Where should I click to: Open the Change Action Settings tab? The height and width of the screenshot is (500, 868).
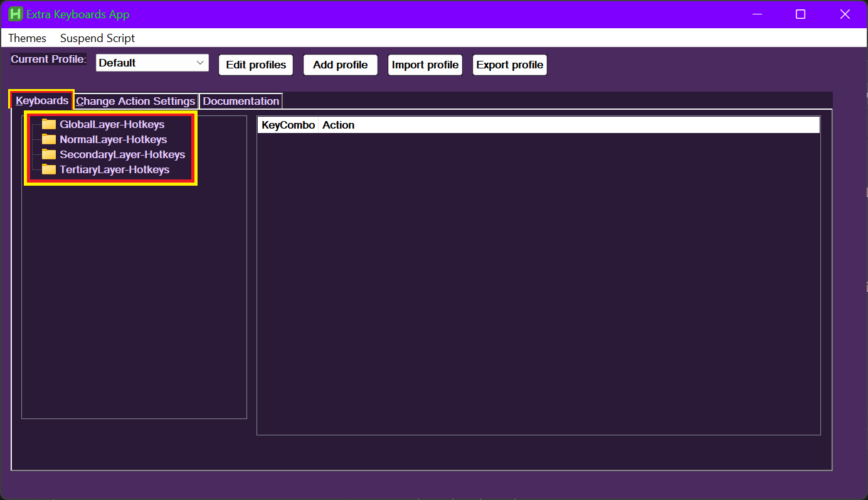[135, 101]
